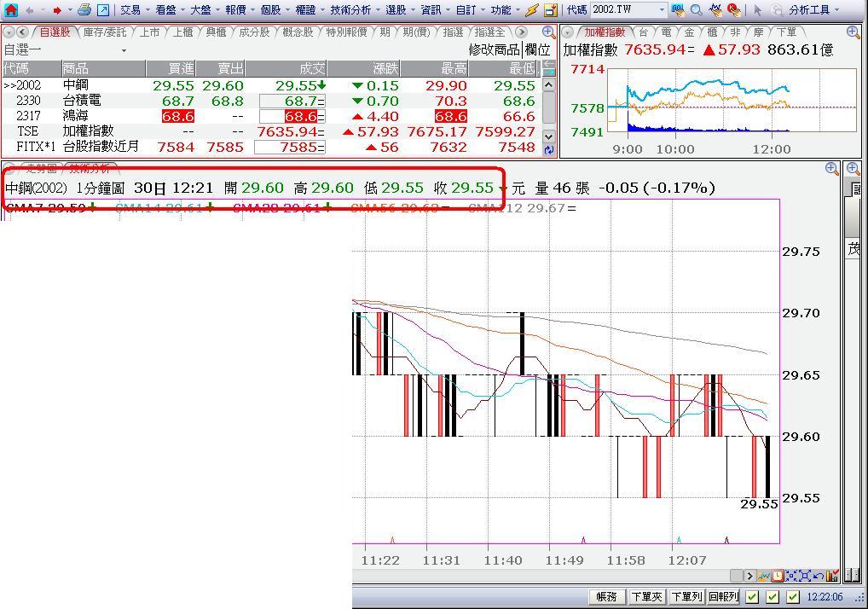This screenshot has width=868, height=609.
Task: Open the 回報列 button
Action: [724, 597]
